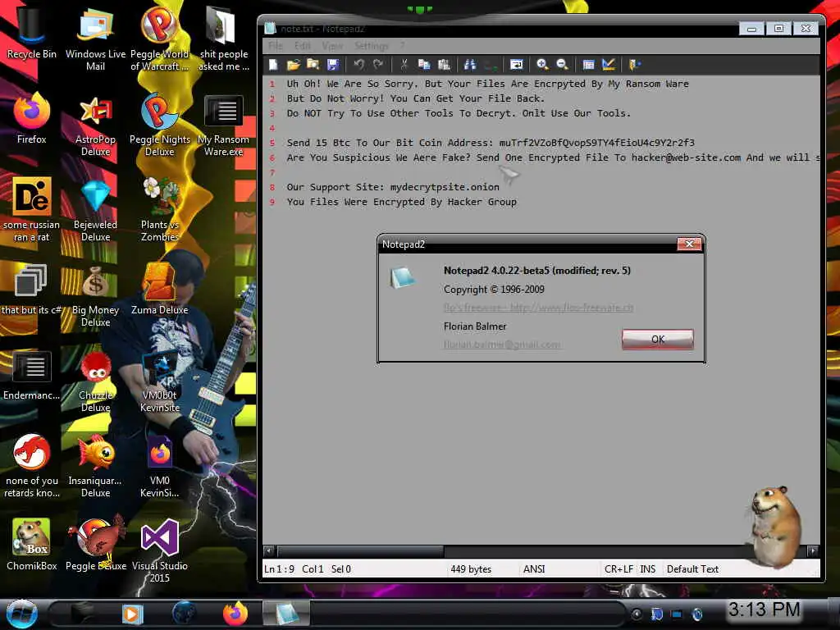The height and width of the screenshot is (630, 840).
Task: Toggle the Word Wrap toolbar icon
Action: point(516,65)
